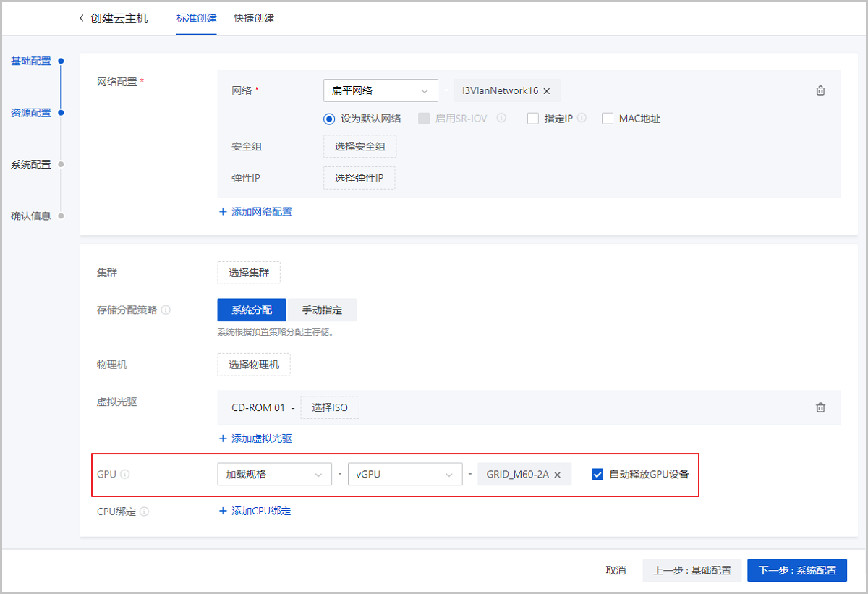Uncheck 自动释放GPU设备 checkbox
The image size is (868, 594).
(597, 475)
